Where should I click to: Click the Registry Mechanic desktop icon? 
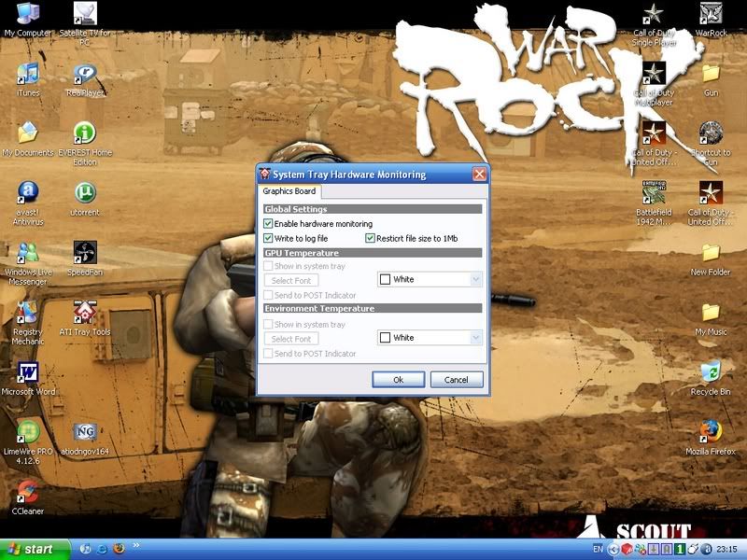pos(28,323)
